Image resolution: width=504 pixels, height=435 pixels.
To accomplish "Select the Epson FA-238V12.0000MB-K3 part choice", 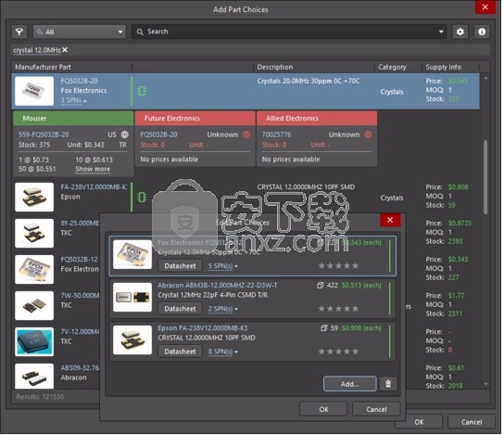I will coord(253,341).
